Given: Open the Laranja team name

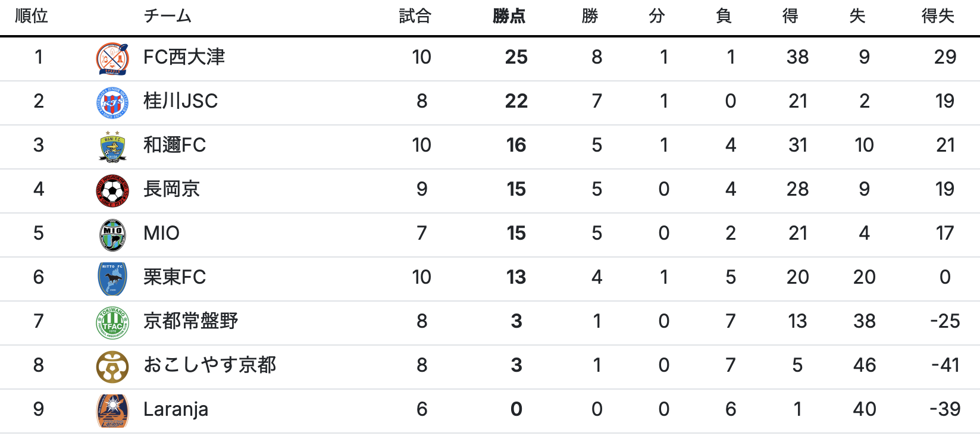Looking at the screenshot, I should (x=176, y=409).
